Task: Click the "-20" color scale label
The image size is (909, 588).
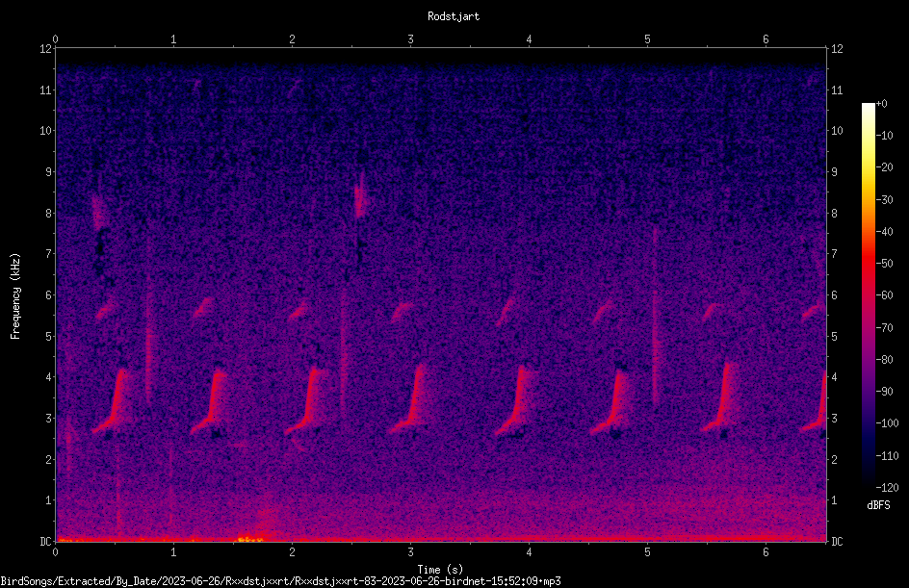Action: (x=885, y=167)
